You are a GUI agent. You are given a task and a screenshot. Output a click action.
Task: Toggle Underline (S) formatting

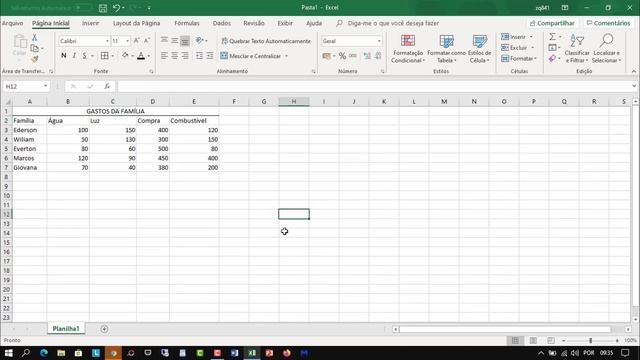click(x=84, y=56)
